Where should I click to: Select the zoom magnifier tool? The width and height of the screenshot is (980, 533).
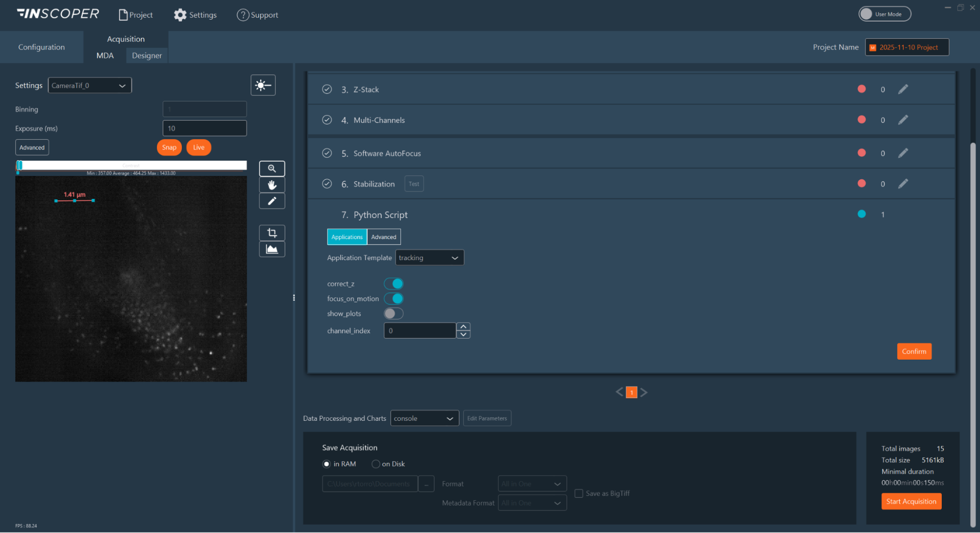[x=272, y=169]
